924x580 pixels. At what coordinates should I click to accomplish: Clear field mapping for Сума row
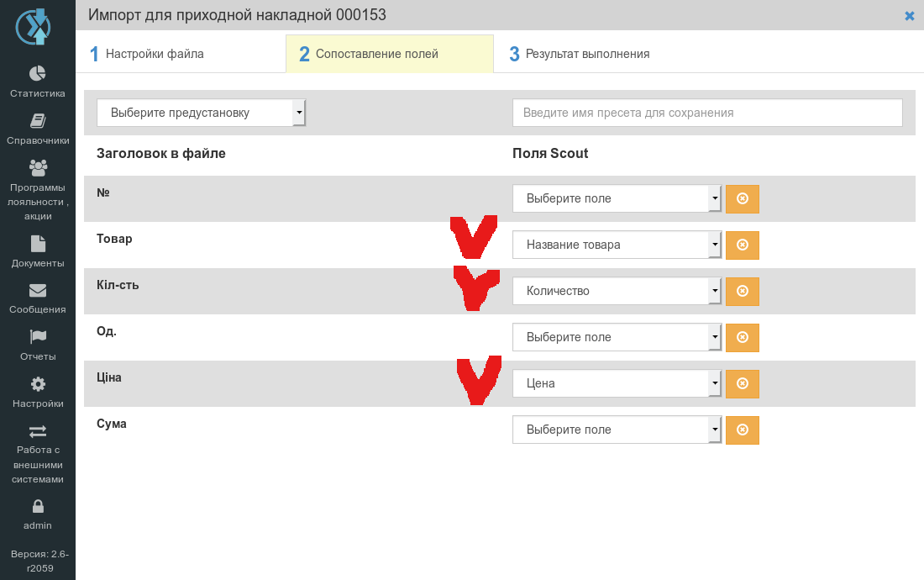(x=743, y=430)
